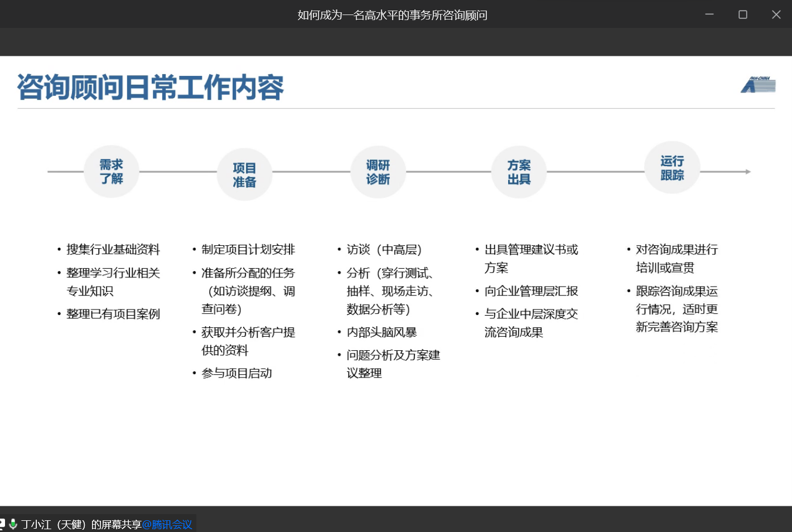Click the window title 如何成为一名高水平的事务所咨询顾问
The width and height of the screenshot is (792, 532).
point(392,15)
